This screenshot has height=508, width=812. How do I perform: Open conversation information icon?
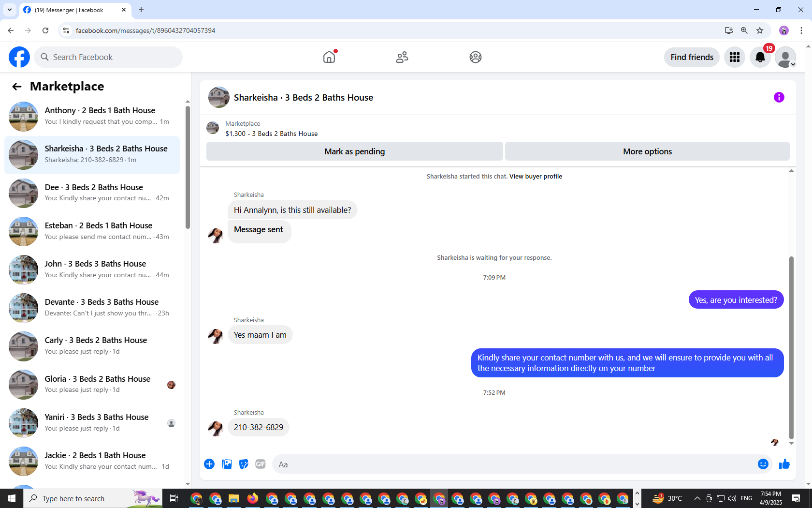(779, 97)
